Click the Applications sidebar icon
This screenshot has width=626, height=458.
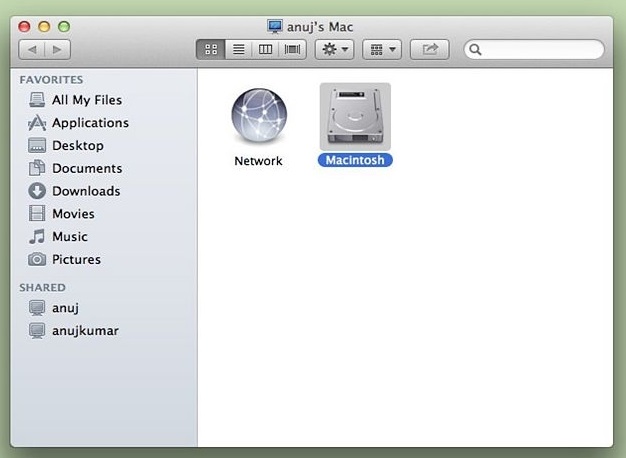[37, 123]
